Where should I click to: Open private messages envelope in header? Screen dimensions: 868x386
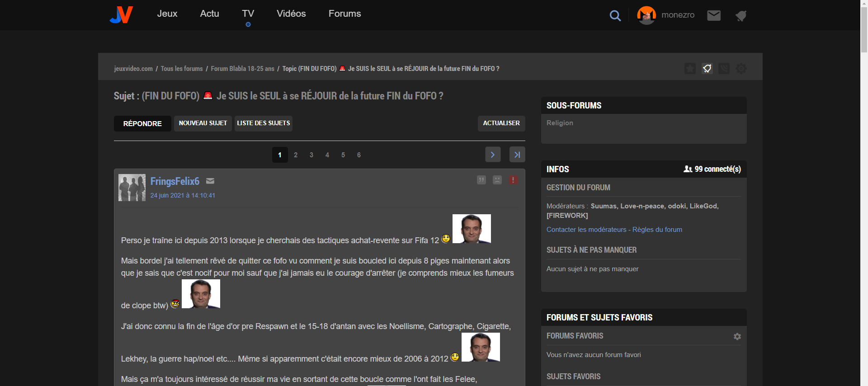pos(713,16)
